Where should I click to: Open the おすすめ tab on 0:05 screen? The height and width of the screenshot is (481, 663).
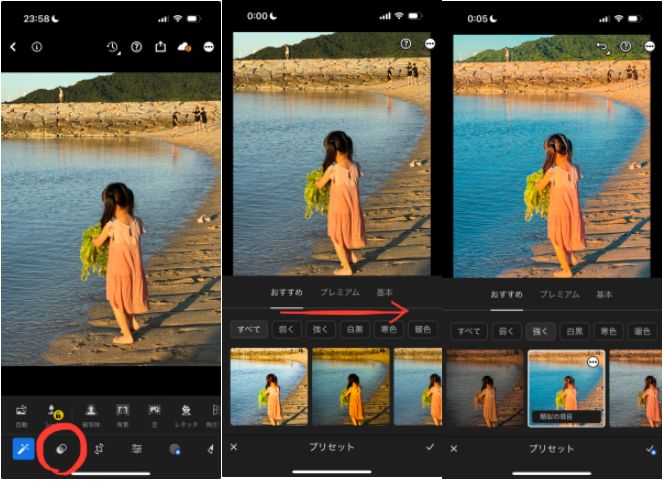507,294
